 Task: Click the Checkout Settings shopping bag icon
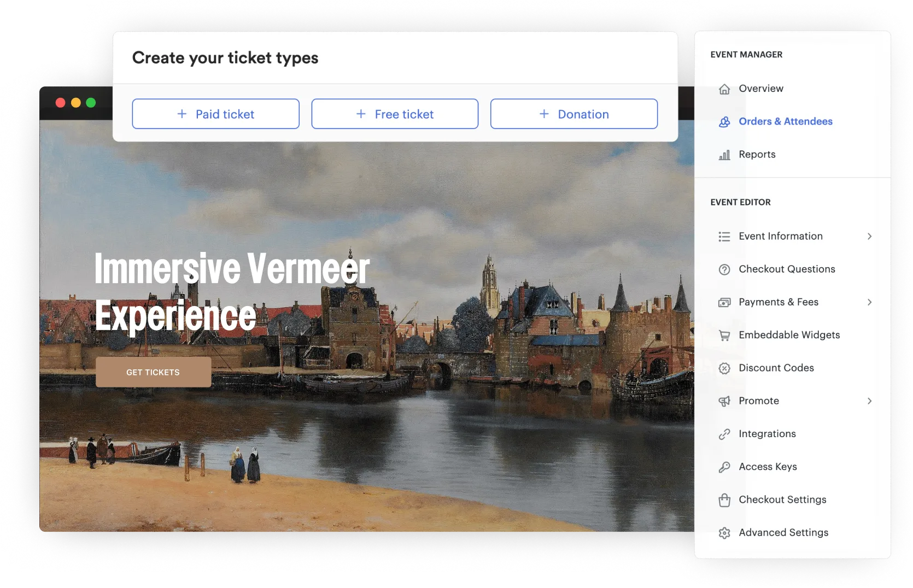coord(724,500)
